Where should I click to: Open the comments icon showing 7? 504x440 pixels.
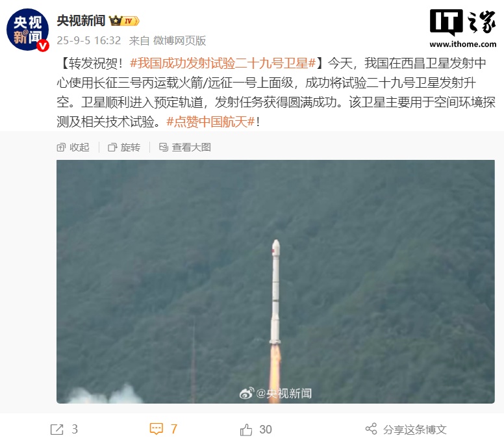click(x=157, y=429)
